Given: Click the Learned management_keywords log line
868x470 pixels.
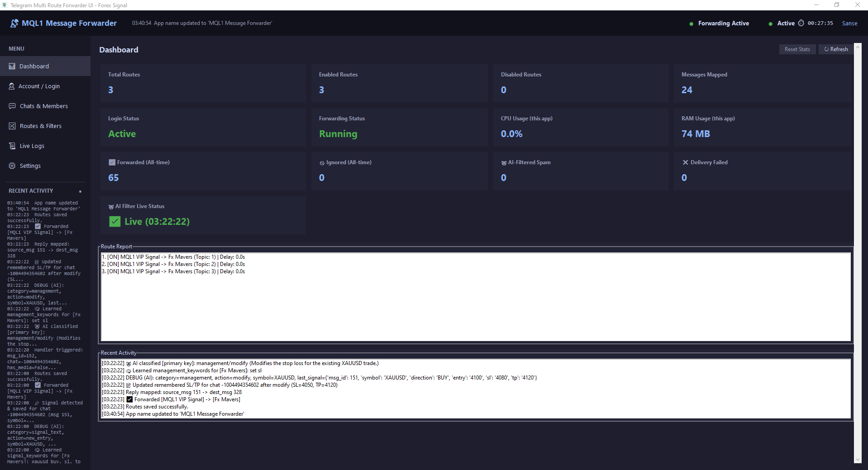Looking at the screenshot, I should [x=181, y=370].
